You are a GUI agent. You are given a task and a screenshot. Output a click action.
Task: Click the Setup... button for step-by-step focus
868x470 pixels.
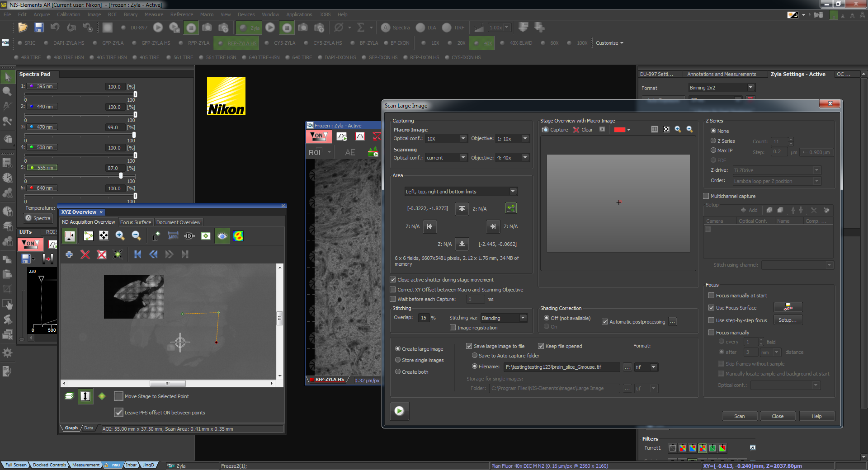(788, 320)
